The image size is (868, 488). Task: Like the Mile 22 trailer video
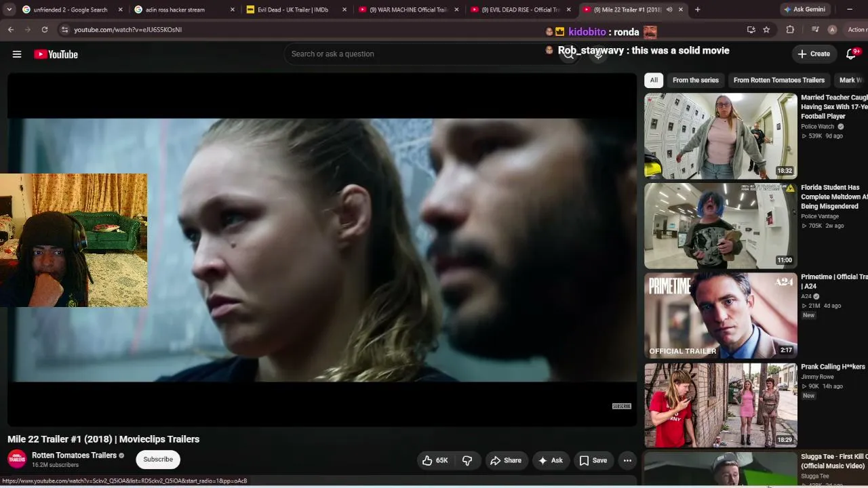(435, 461)
